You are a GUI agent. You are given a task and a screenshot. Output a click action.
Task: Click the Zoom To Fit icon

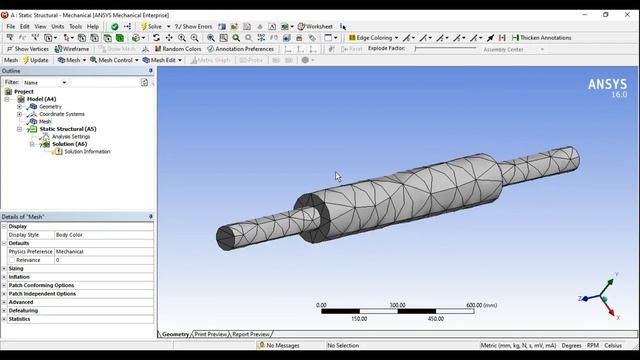point(211,38)
